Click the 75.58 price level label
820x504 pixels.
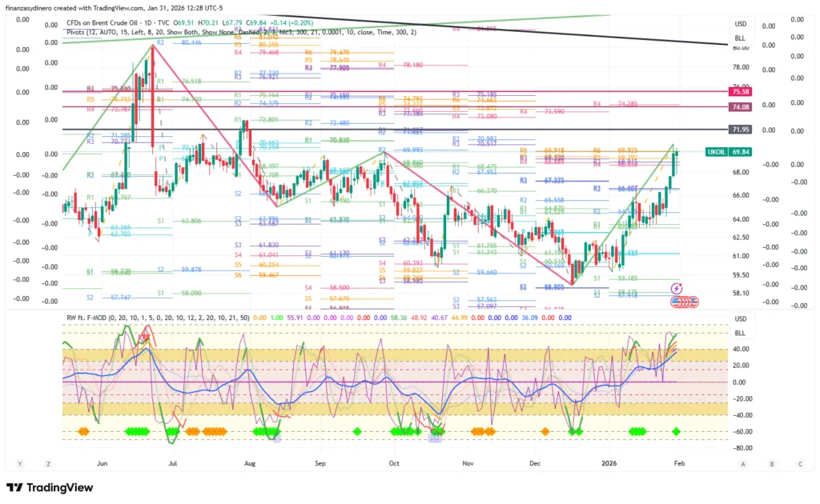(740, 92)
